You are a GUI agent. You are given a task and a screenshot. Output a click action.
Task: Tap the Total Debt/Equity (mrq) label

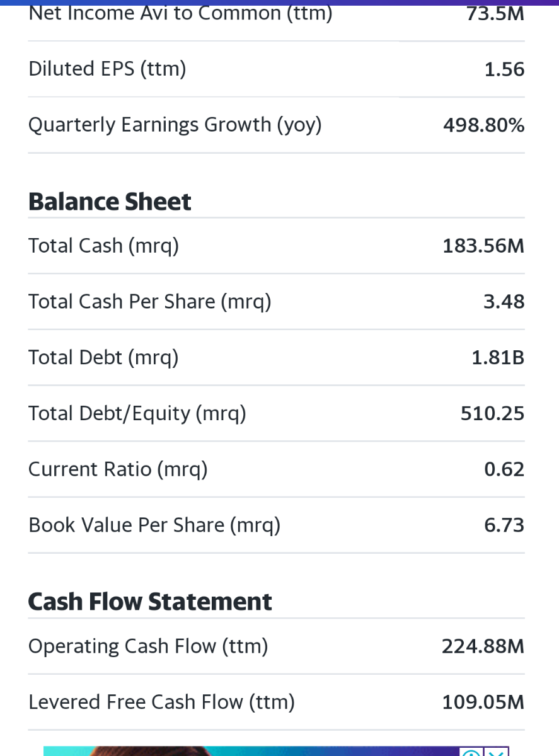pos(137,413)
